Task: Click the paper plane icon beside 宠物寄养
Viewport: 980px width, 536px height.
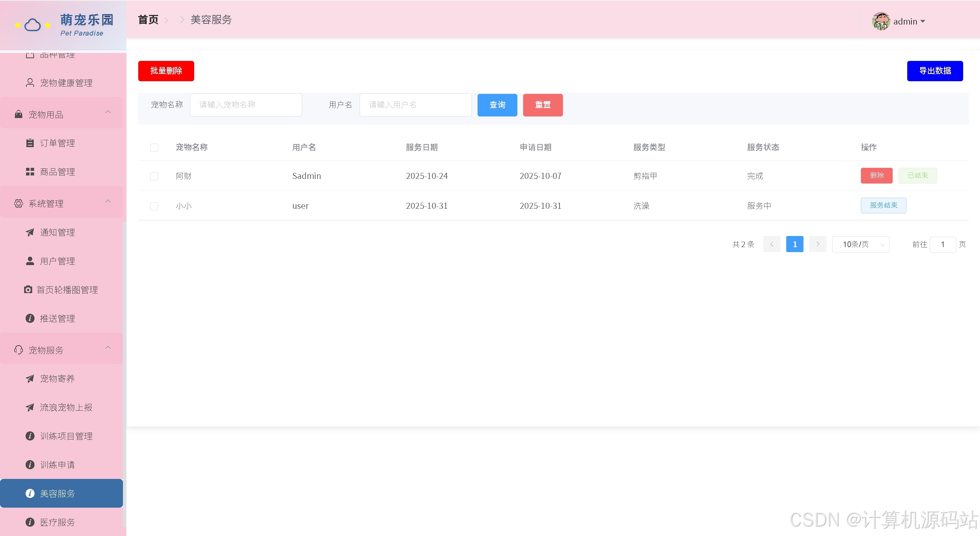Action: pos(30,379)
